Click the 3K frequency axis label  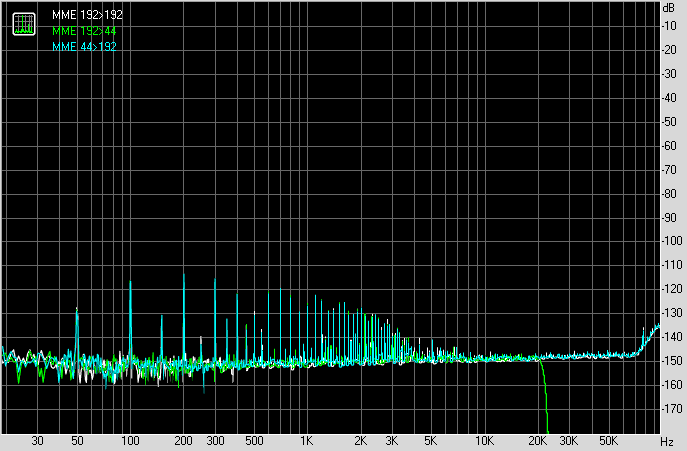click(x=392, y=441)
